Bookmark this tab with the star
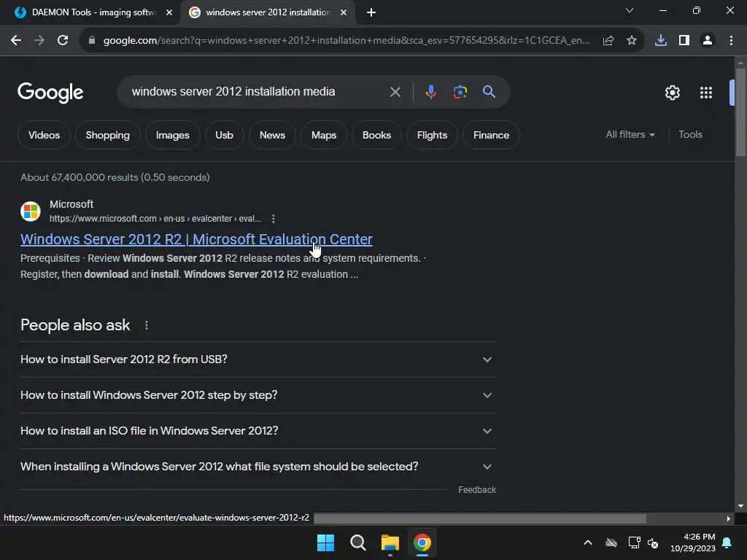This screenshot has height=560, width=747. (632, 41)
